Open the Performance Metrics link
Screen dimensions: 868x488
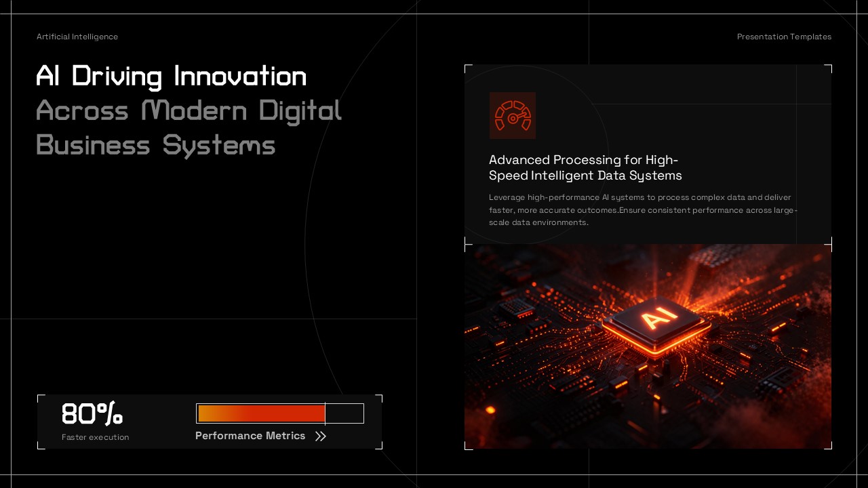250,436
